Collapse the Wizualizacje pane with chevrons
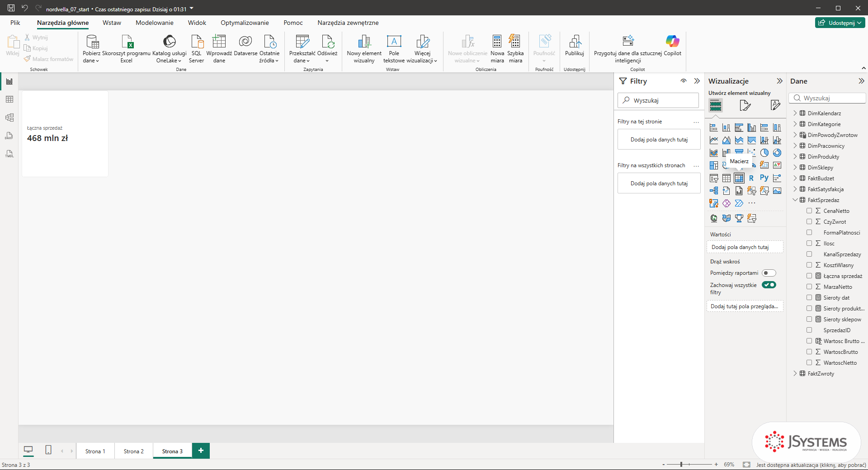Viewport: 868px width, 470px height. click(779, 81)
